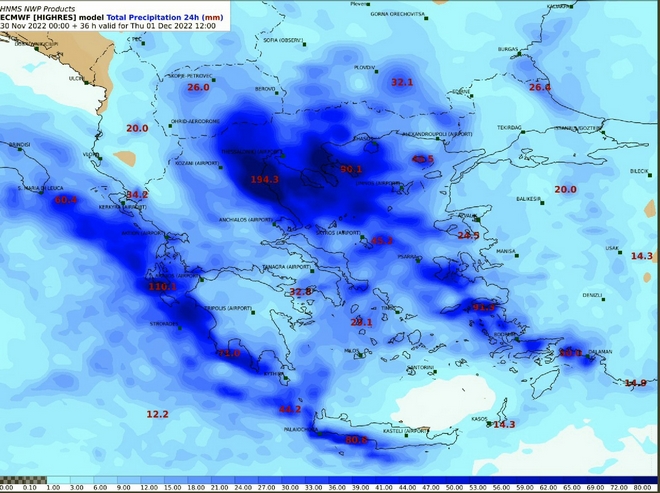Click the Tripolis (Airport) station marker
Image resolution: width=660 pixels, height=493 pixels.
[x=253, y=312]
